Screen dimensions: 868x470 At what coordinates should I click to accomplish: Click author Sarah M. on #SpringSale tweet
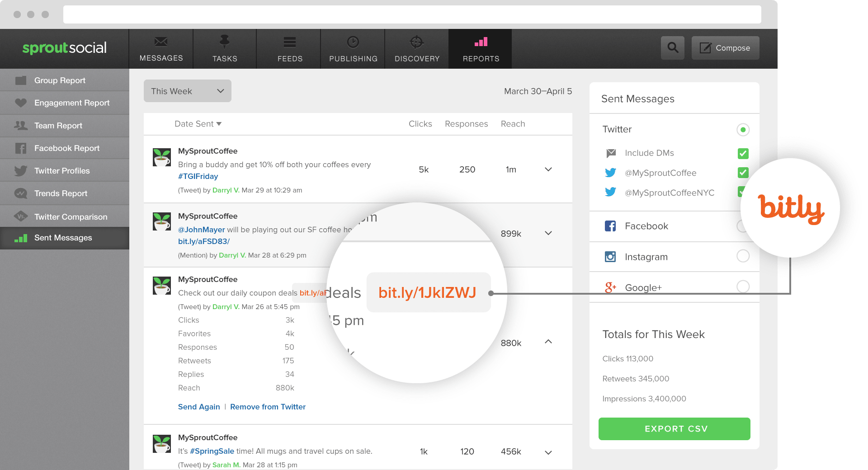click(226, 465)
